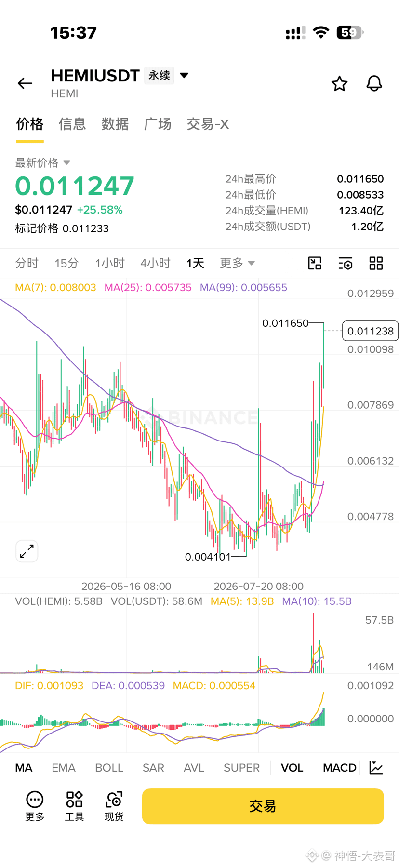
Task: Open the 更多 three-dots menu
Action: coord(35,806)
